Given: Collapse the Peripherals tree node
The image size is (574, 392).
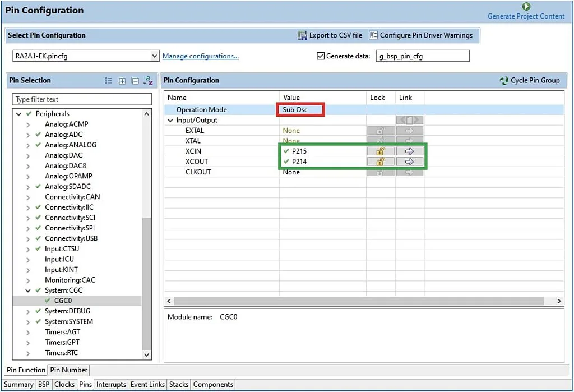Looking at the screenshot, I should (18, 113).
